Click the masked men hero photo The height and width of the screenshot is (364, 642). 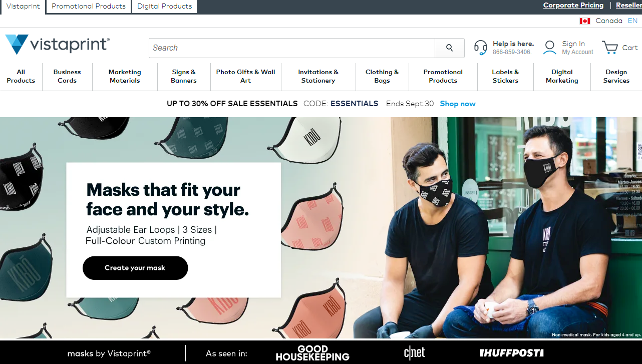(497, 228)
